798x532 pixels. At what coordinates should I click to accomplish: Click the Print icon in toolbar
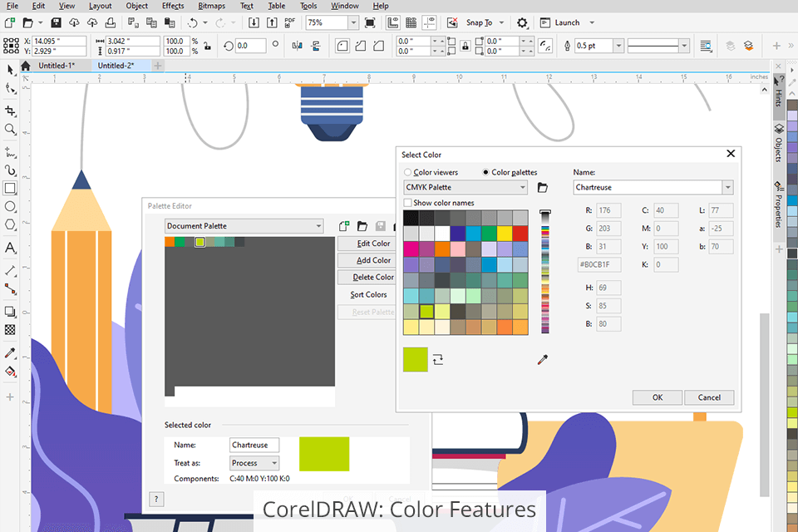coord(110,22)
